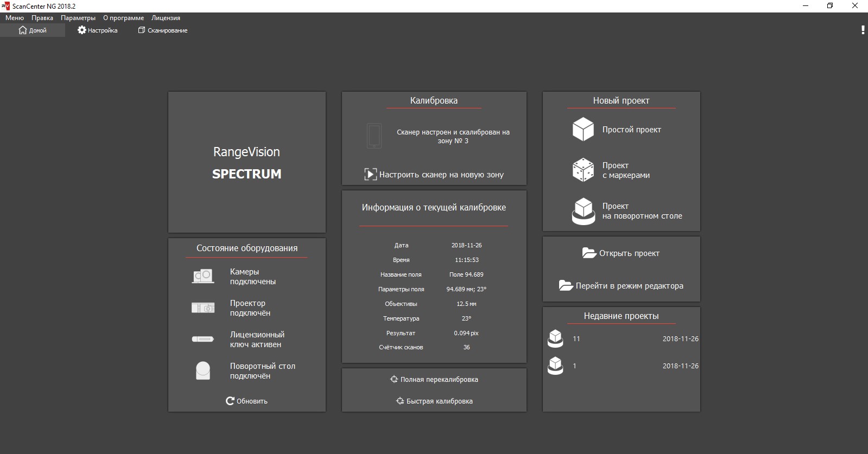Click the result value 0.094 pix
Image resolution: width=868 pixels, height=454 pixels.
[466, 333]
